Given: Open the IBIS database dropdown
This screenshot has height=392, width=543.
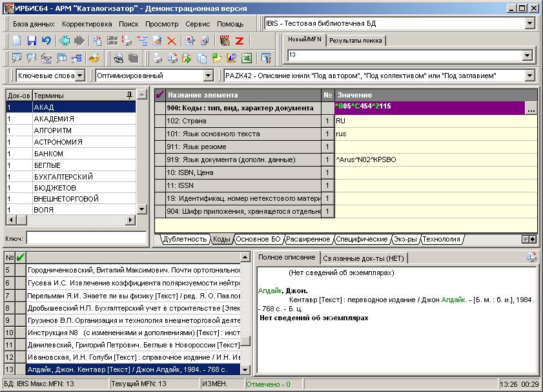Looking at the screenshot, I should 530,23.
